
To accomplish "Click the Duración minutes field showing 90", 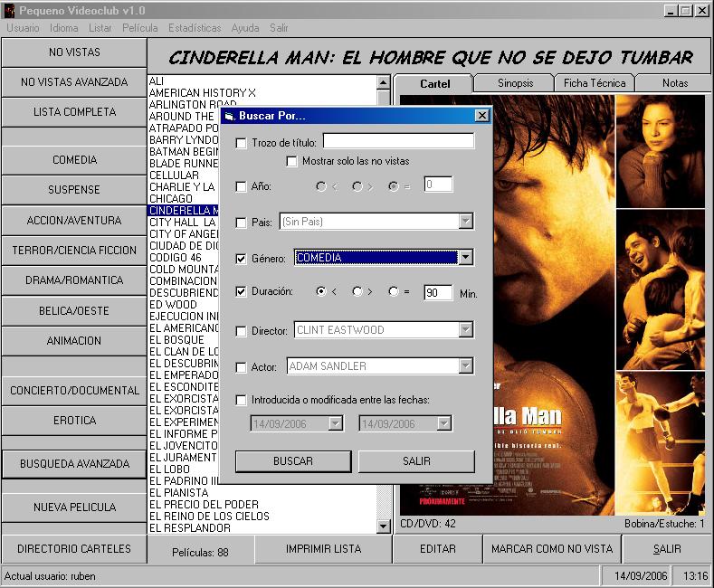I will (438, 292).
